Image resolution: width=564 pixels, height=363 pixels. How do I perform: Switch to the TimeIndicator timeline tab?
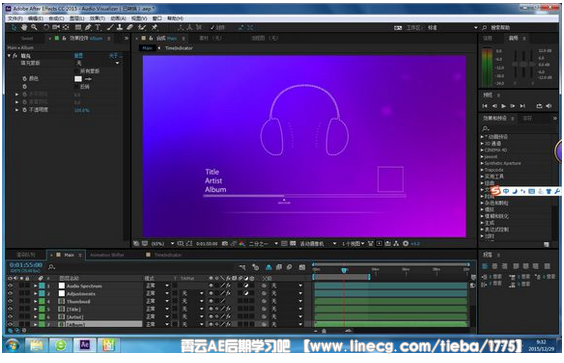[168, 255]
